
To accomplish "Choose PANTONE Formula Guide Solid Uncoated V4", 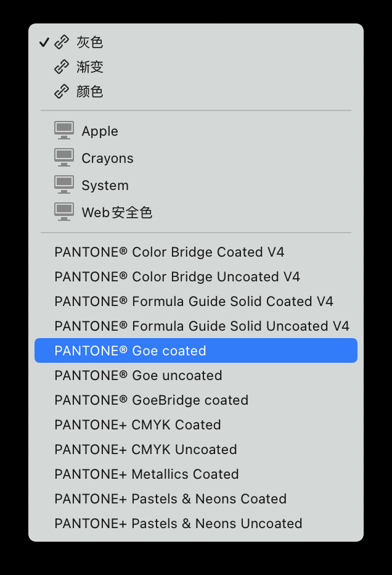I will (x=202, y=326).
